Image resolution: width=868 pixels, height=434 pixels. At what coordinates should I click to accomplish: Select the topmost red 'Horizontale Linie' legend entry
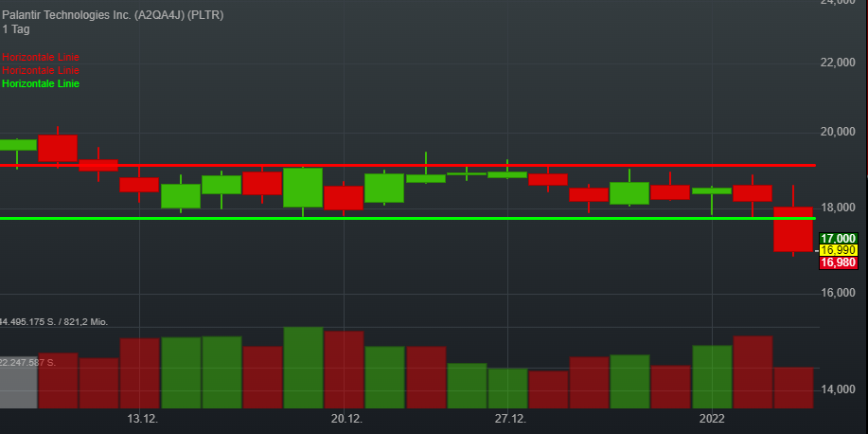41,57
